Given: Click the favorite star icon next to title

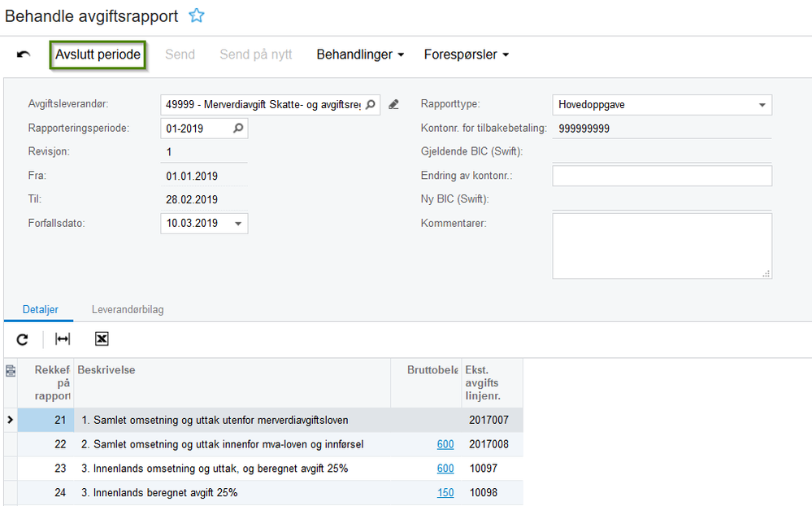Looking at the screenshot, I should pyautogui.click(x=196, y=15).
